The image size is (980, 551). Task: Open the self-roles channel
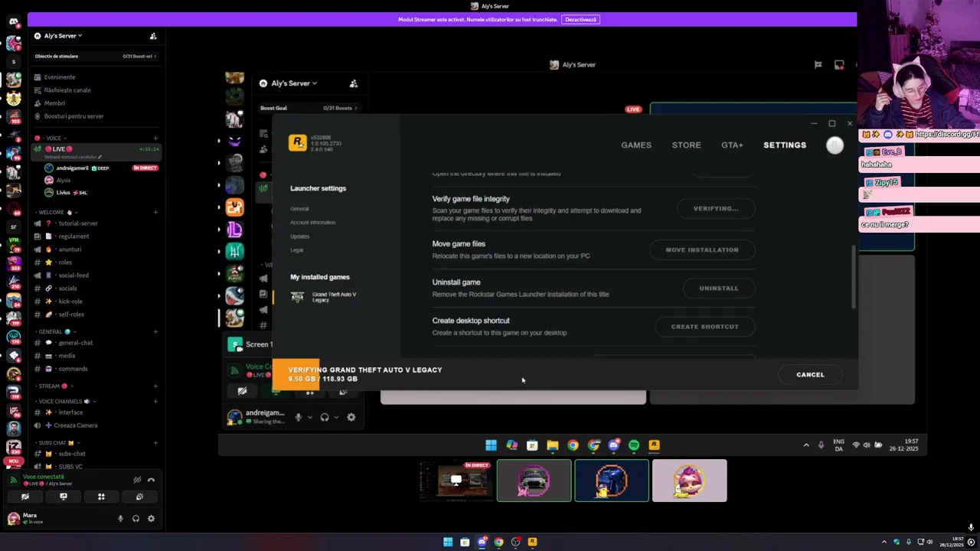pos(95,315)
